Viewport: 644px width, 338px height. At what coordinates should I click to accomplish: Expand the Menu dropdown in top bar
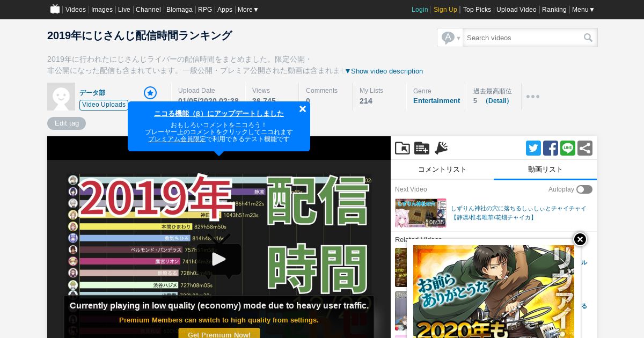tap(583, 10)
